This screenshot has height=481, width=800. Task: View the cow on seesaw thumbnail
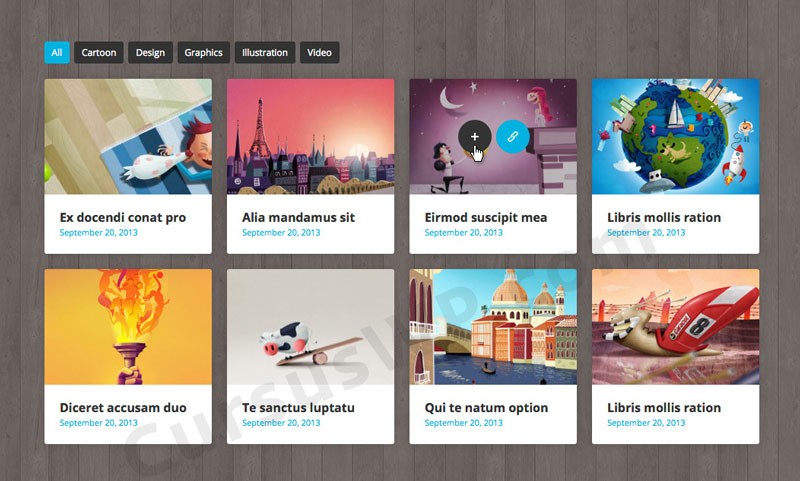tap(310, 326)
